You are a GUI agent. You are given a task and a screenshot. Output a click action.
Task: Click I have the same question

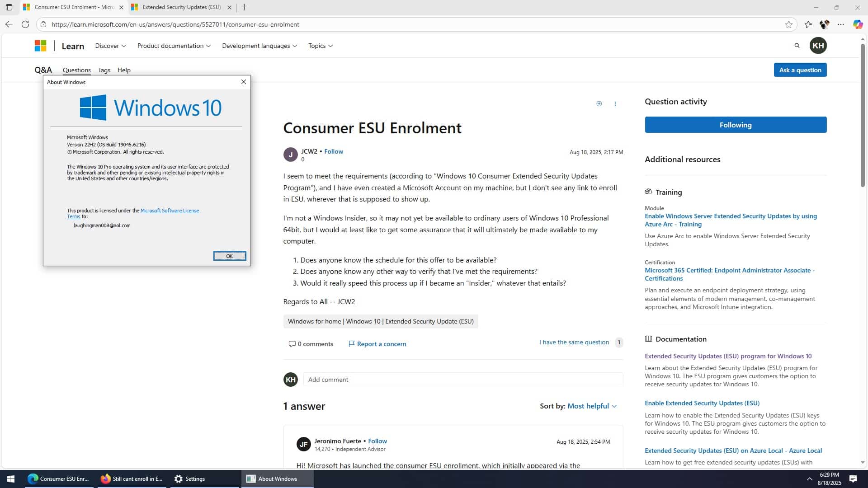574,342
